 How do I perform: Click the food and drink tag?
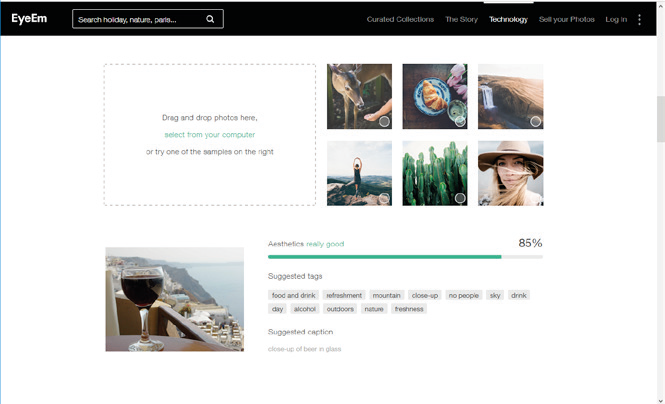coord(293,296)
